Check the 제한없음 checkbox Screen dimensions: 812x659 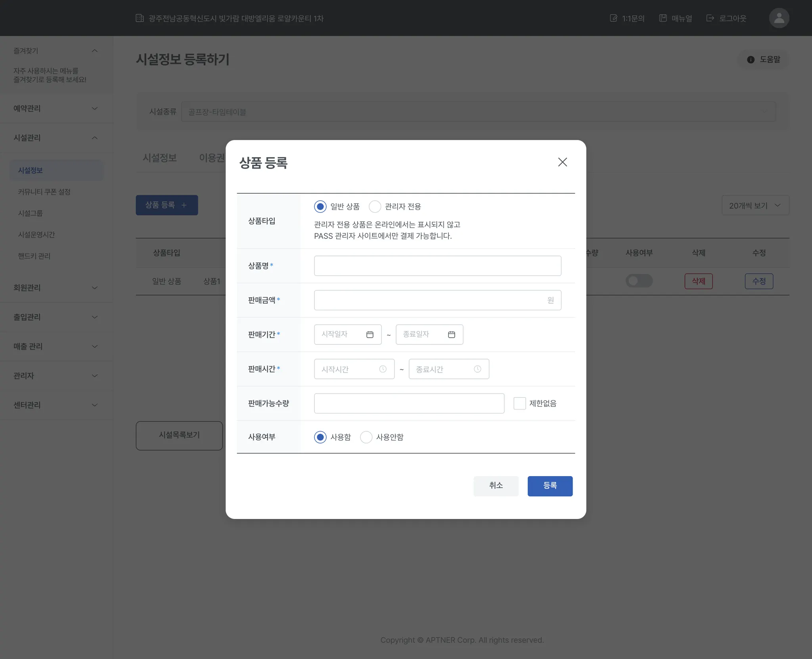pyautogui.click(x=519, y=403)
